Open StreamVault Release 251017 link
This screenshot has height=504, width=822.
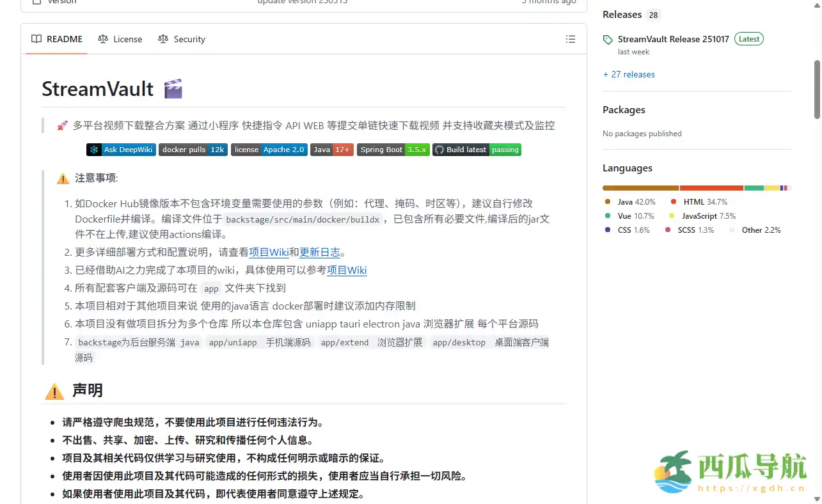tap(673, 39)
